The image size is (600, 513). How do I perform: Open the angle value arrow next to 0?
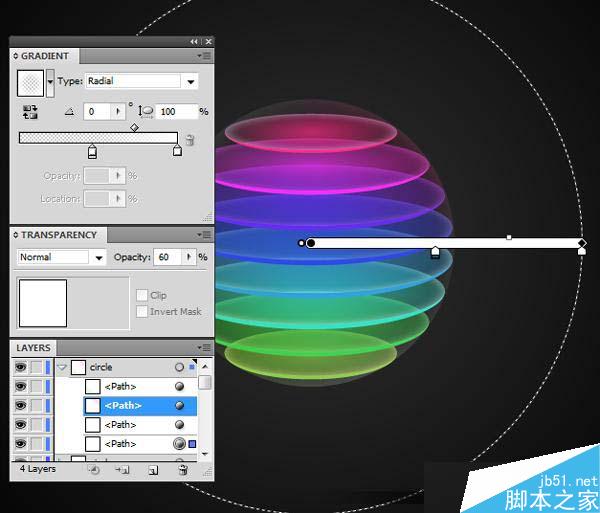pyautogui.click(x=118, y=111)
